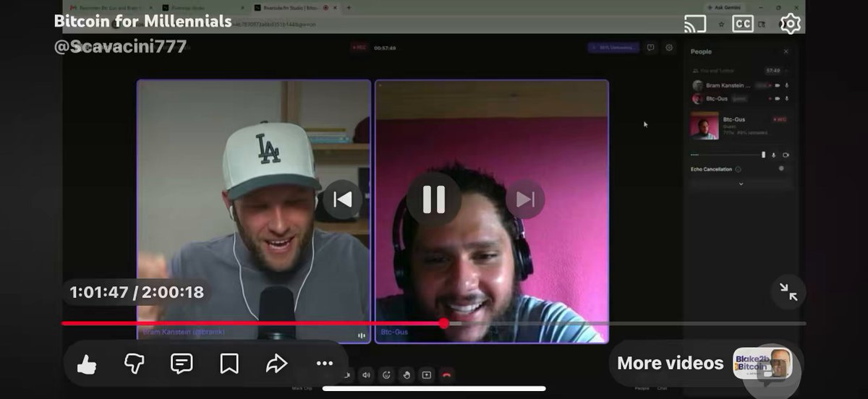Click Riverside speaker button in bottom toolbar
The height and width of the screenshot is (399, 868).
366,374
